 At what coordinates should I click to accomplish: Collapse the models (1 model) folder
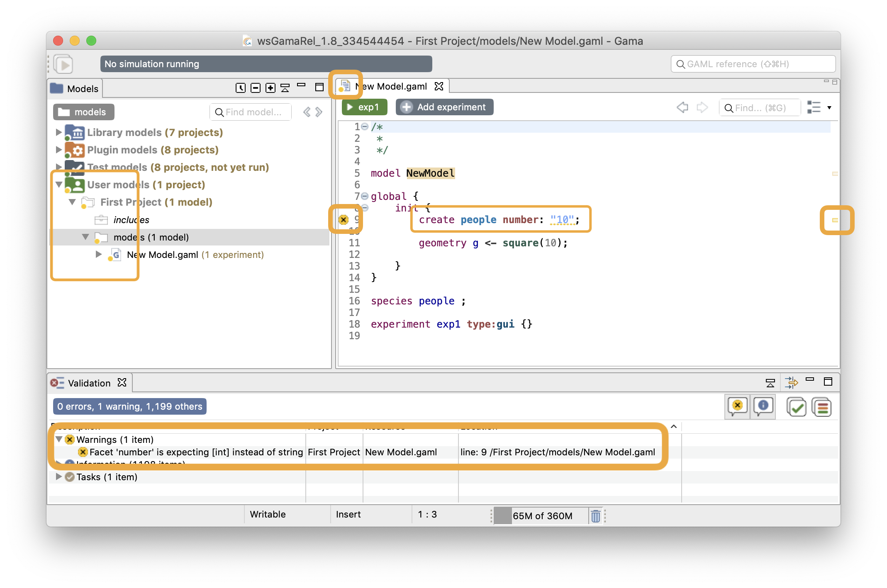click(85, 237)
